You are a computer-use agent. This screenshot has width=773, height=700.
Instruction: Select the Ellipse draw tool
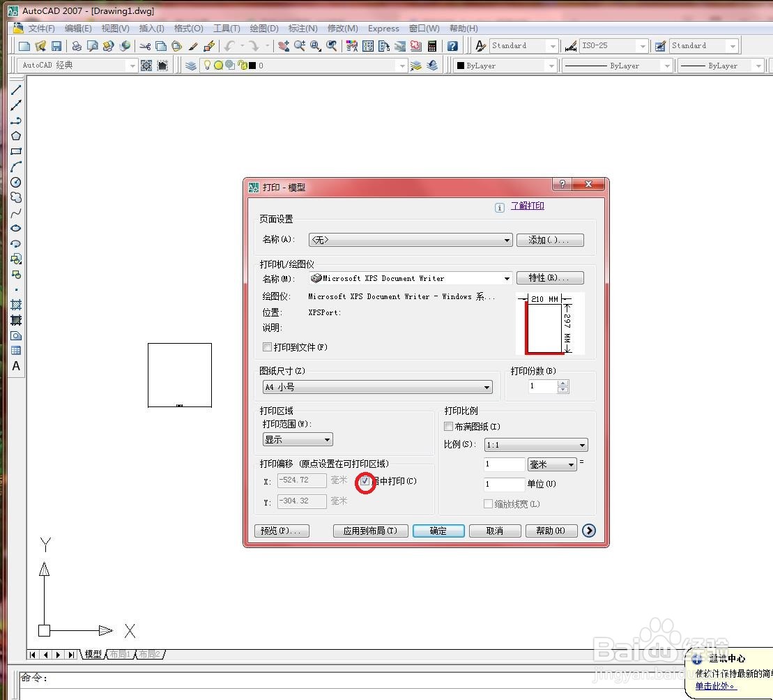click(16, 228)
